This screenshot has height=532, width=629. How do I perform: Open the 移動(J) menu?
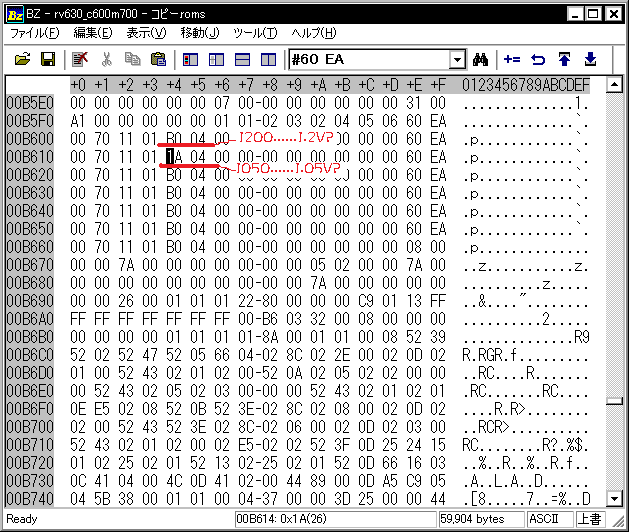200,33
